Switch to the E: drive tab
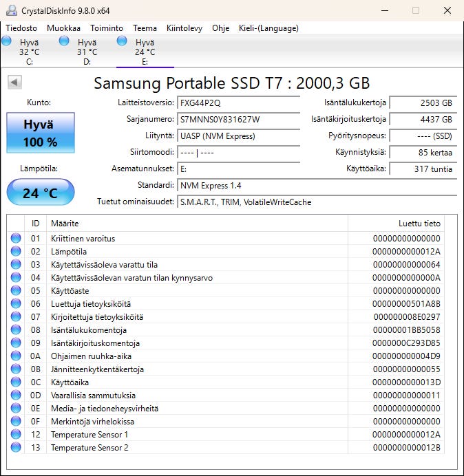 point(145,52)
